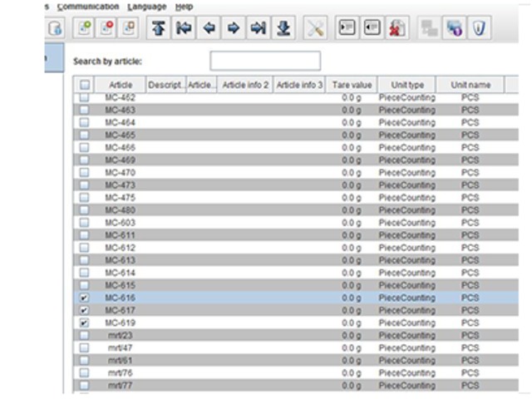Click the go to last arrow icon
532x399 pixels.
[259, 27]
